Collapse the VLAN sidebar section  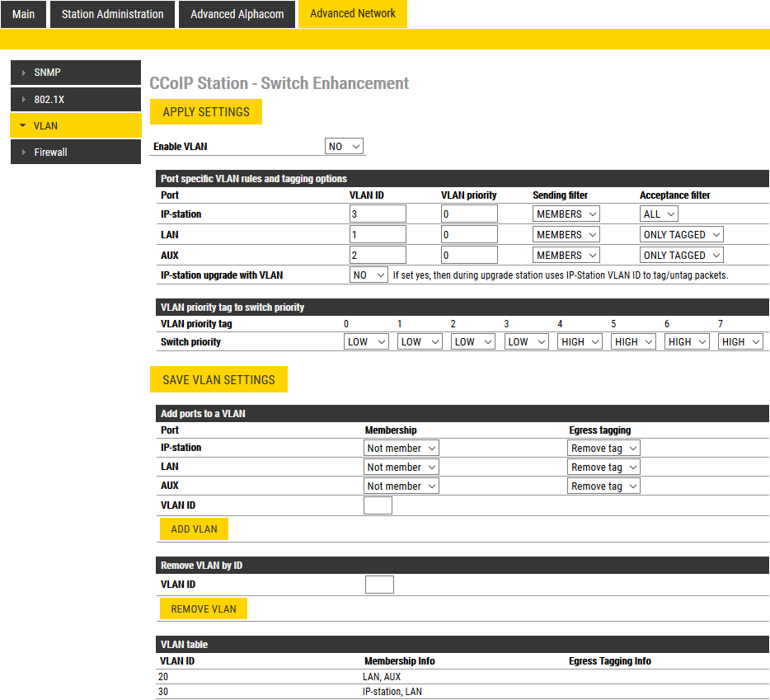(23, 125)
